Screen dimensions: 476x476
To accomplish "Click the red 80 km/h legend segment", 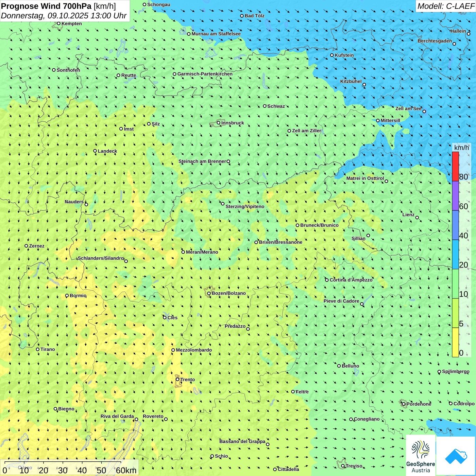I will tap(455, 166).
